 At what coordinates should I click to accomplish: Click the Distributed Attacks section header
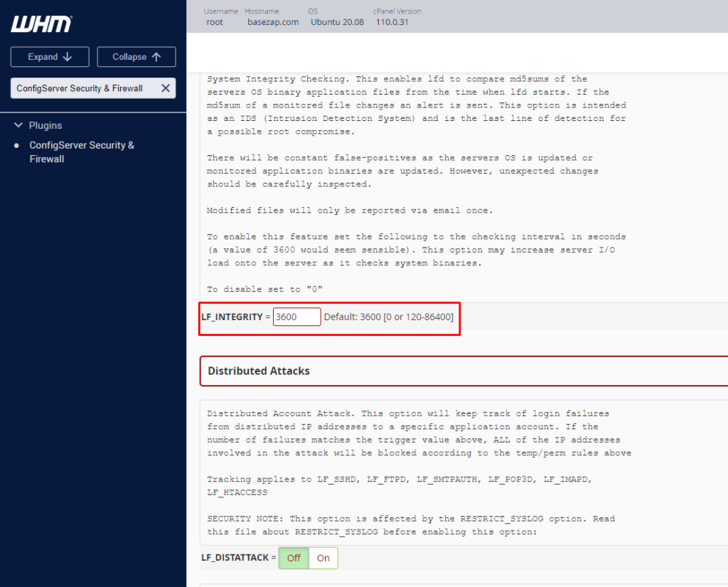coord(464,371)
